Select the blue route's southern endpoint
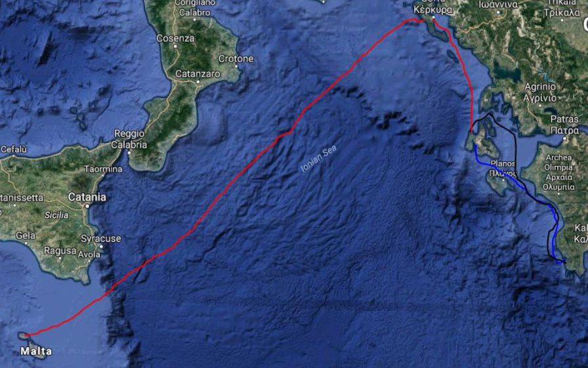This screenshot has height=368, width=588. [x=564, y=262]
